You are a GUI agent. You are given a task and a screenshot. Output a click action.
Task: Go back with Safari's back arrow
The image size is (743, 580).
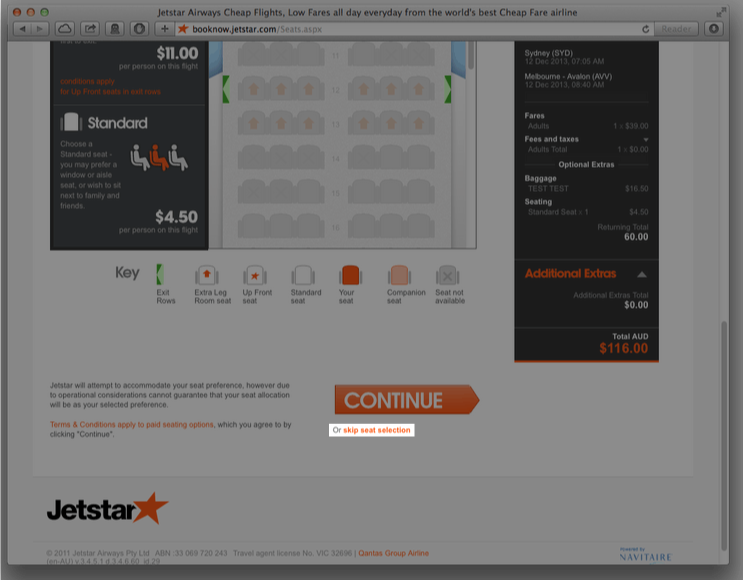pos(22,29)
